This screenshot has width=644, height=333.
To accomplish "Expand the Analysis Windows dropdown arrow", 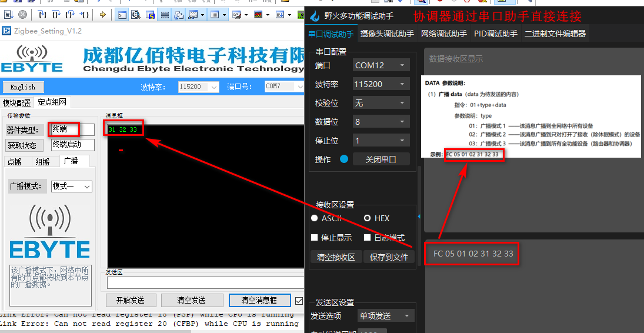I will coord(268,15).
